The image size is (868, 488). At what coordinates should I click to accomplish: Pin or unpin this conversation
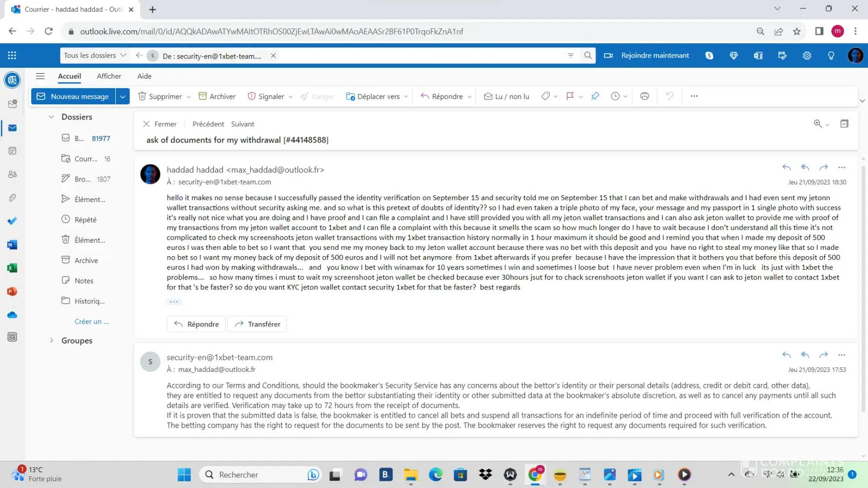click(595, 96)
